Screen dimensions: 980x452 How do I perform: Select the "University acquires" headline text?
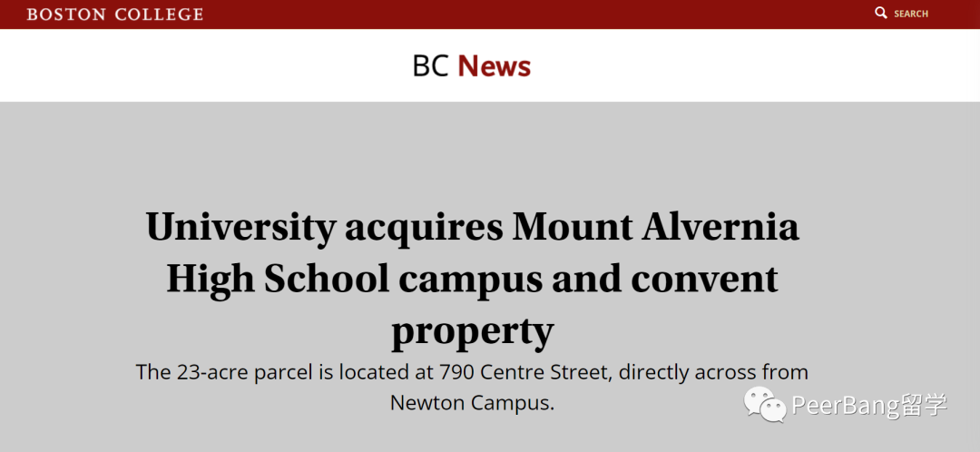[x=324, y=226]
